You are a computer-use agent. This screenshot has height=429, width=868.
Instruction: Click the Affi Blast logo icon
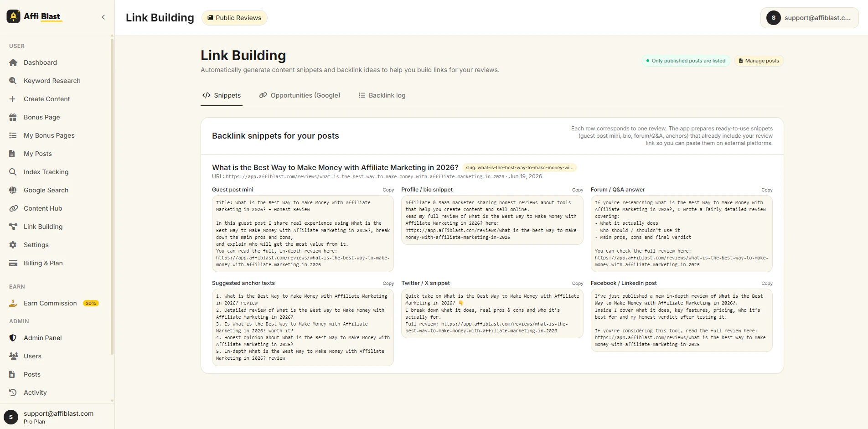click(x=13, y=16)
